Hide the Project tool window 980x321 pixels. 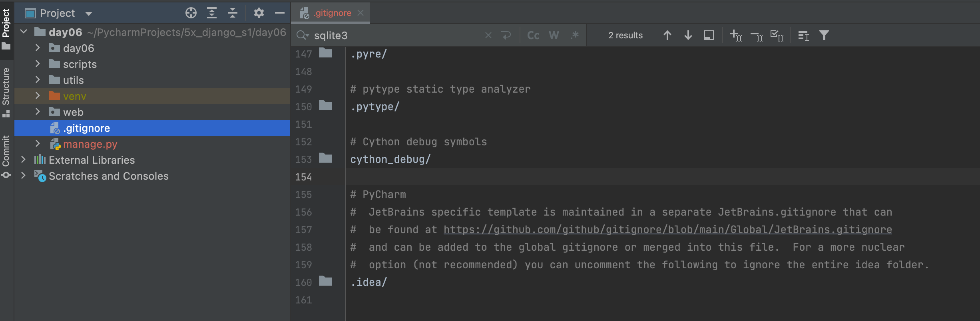click(280, 13)
